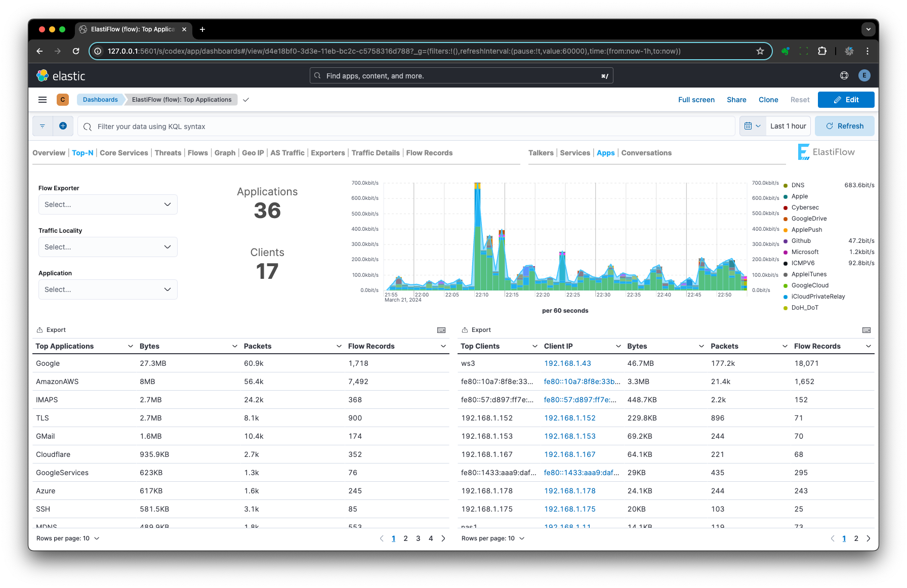Change rows per page for Top Applications
Screen dimensions: 907x588
[68, 538]
